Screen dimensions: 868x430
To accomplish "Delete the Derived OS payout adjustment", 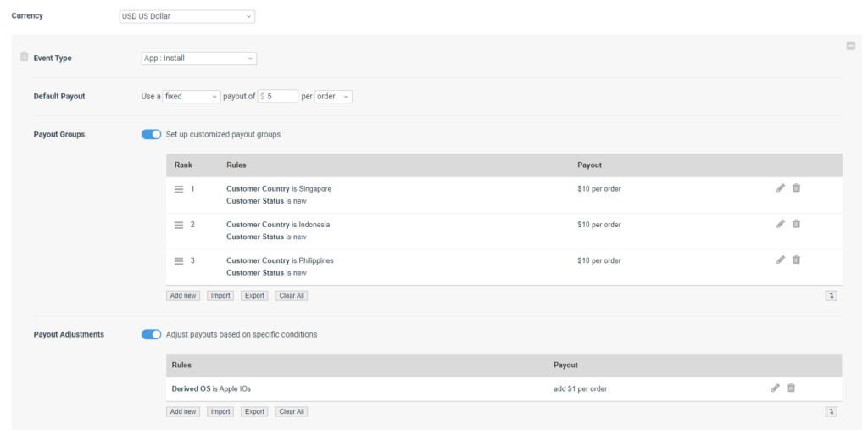I will (791, 388).
